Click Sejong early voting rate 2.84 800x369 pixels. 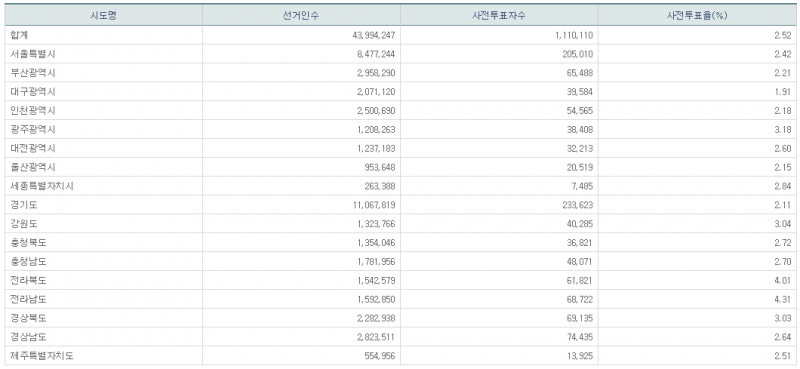783,186
